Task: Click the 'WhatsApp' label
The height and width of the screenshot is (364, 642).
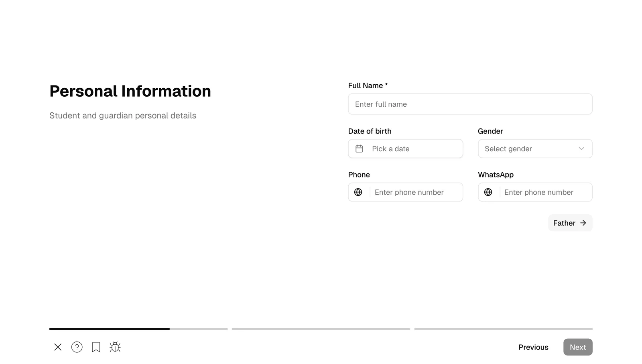Action: (x=496, y=175)
